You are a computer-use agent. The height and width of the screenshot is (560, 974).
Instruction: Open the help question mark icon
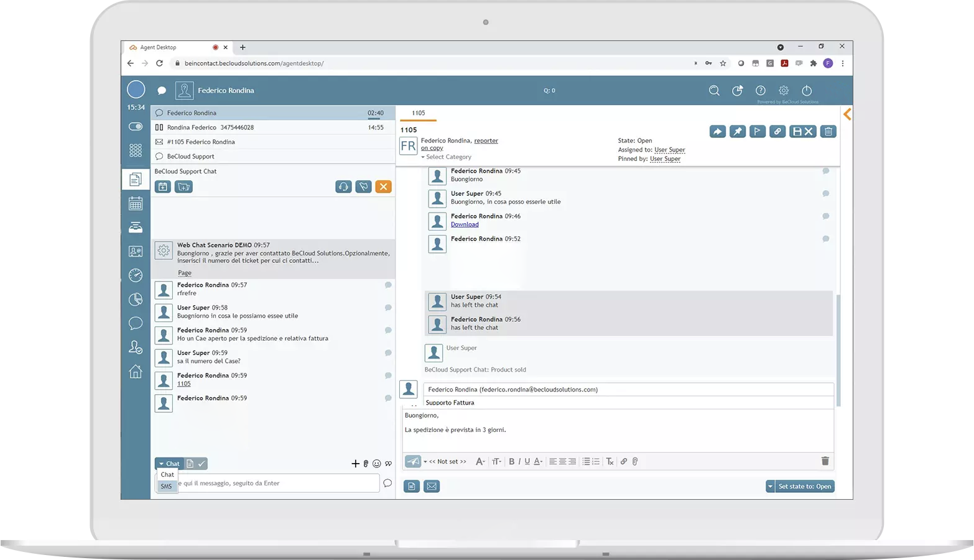(760, 91)
